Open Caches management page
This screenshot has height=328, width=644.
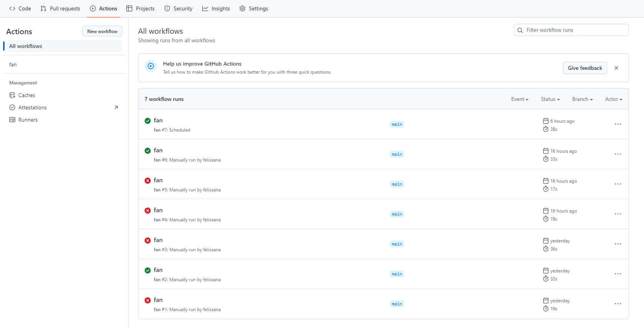[x=64, y=95]
